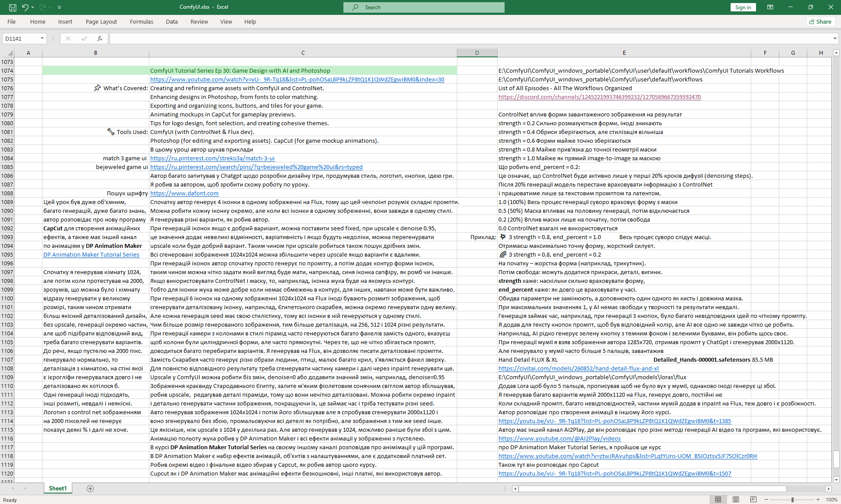Click the zoom in plus icon
The height and width of the screenshot is (504, 841).
pyautogui.click(x=818, y=500)
